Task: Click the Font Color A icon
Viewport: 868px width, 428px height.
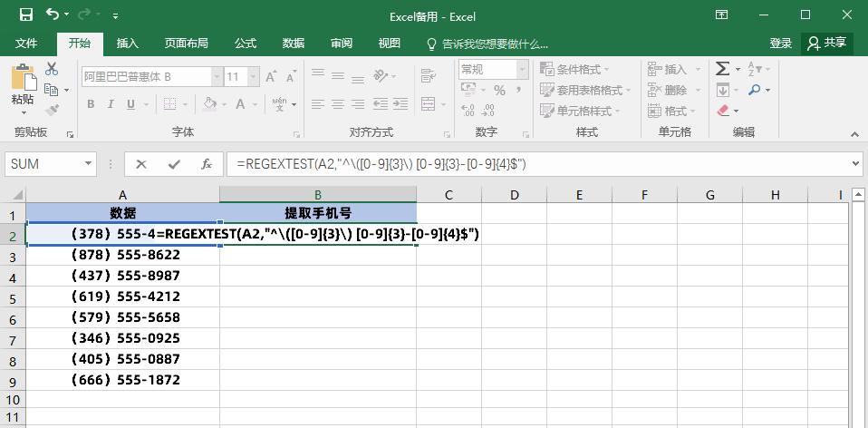Action: pos(240,104)
